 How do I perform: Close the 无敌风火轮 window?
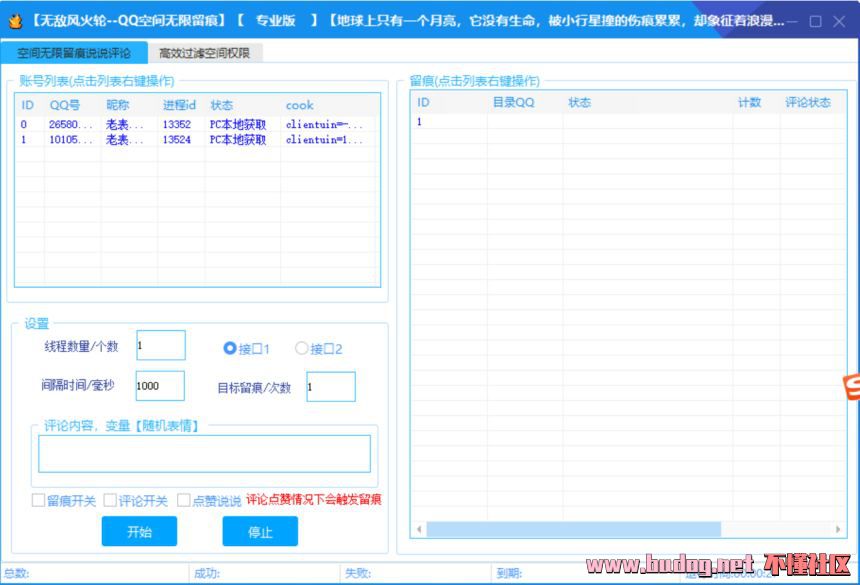point(839,21)
